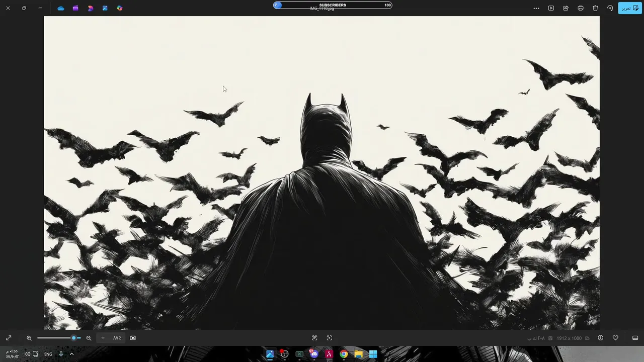644x362 pixels.
Task: Rotate the image
Action: click(x=610, y=8)
